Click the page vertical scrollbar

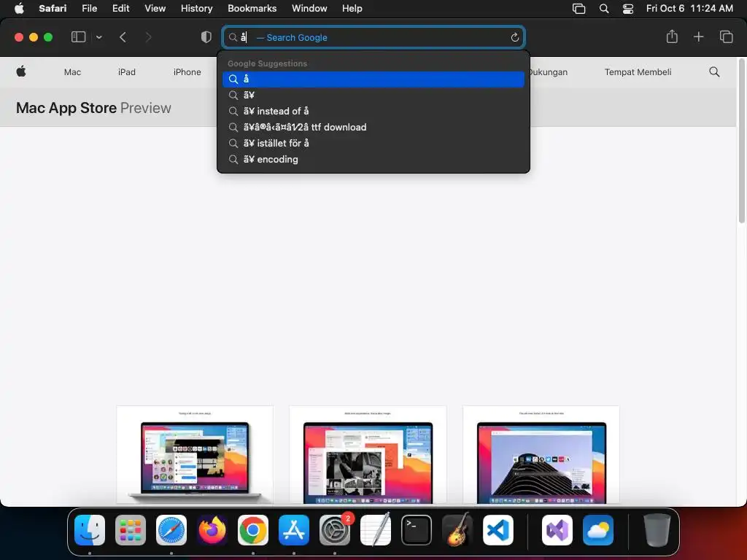741,141
